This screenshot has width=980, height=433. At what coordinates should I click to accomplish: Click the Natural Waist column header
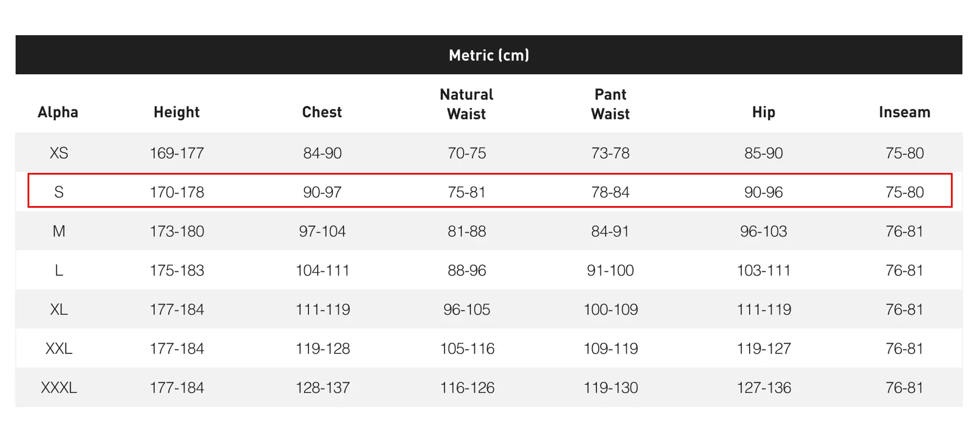click(x=466, y=104)
